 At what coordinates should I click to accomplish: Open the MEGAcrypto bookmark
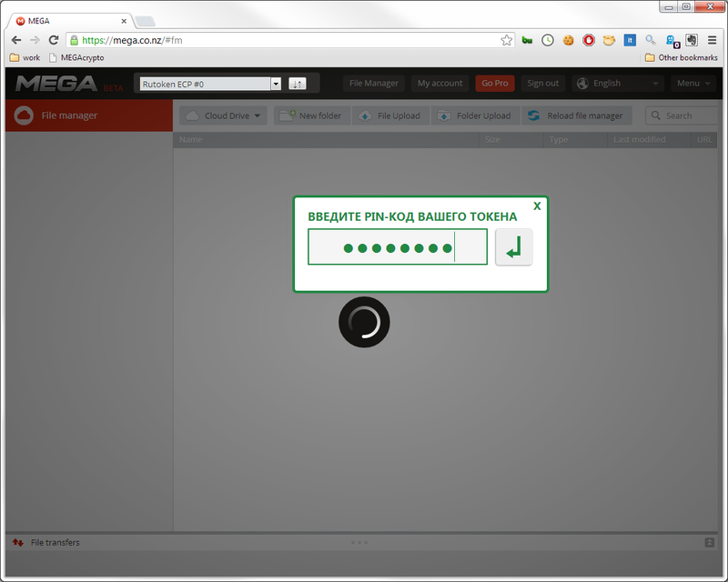(x=76, y=58)
